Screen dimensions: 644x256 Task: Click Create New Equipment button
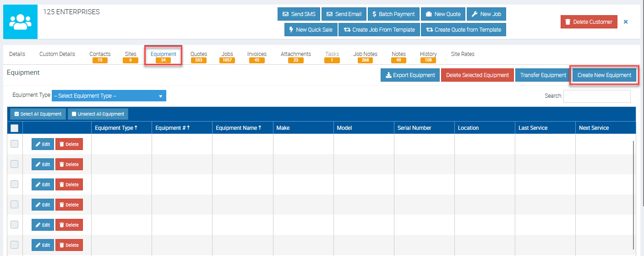click(604, 75)
